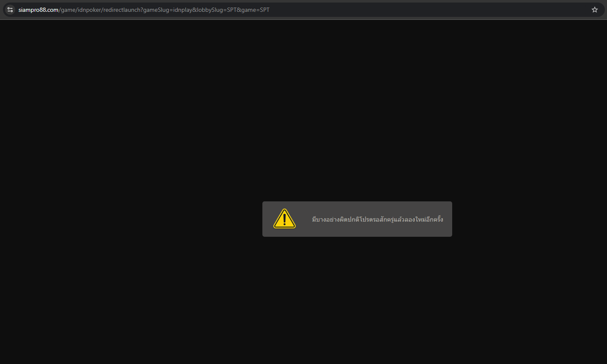Click the gray error dialog box
The image size is (607, 364).
357,219
